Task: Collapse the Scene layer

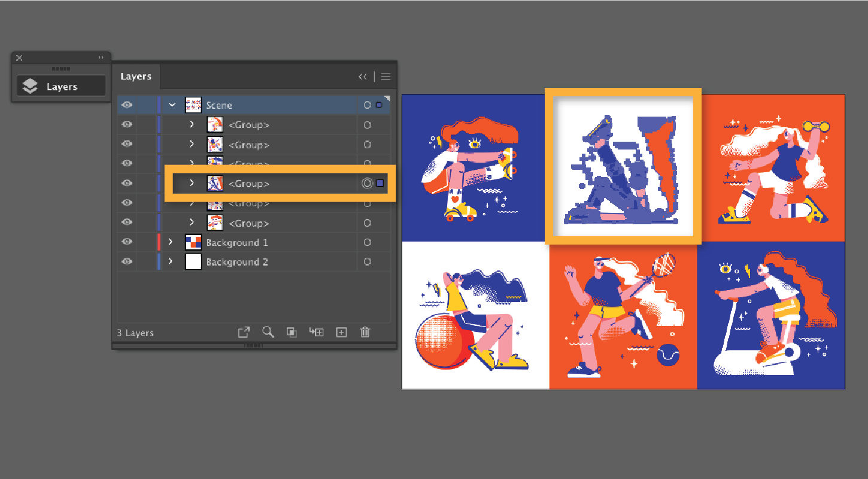Action: (x=172, y=105)
